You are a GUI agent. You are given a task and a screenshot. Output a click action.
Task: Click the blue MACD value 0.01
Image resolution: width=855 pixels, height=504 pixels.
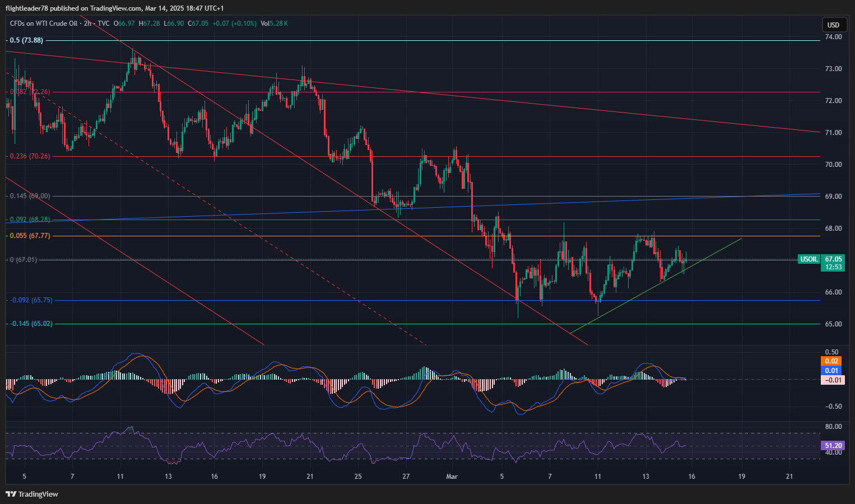832,371
